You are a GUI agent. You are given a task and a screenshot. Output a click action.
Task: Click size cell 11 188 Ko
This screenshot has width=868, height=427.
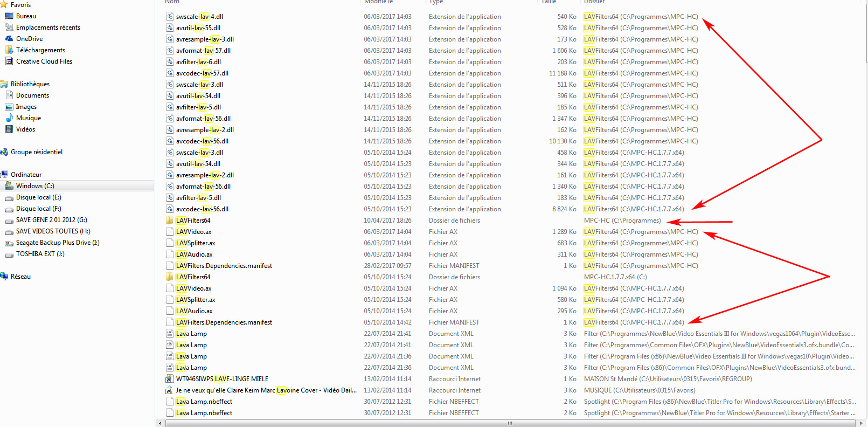[x=563, y=73]
